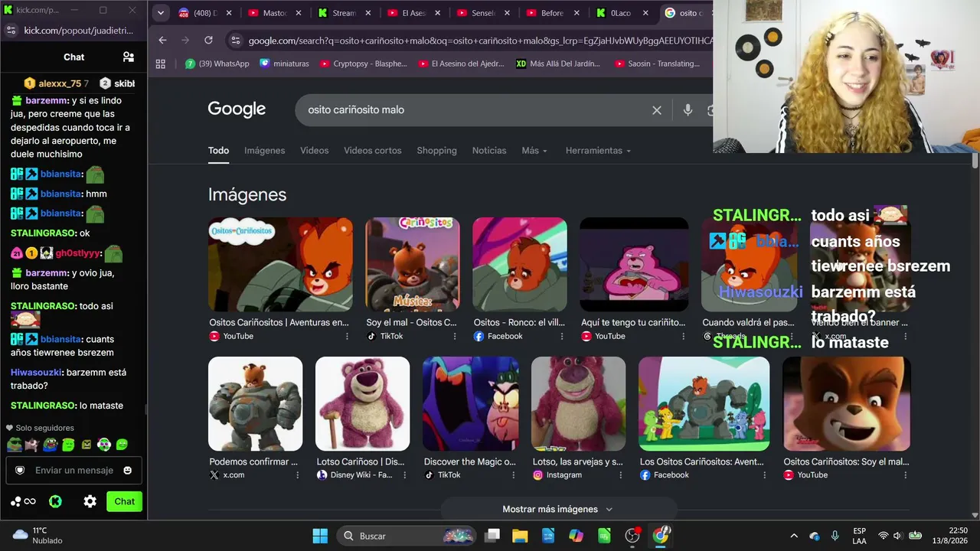
Task: Open the '(39) WhatsApp' bookmark
Action: pyautogui.click(x=217, y=64)
